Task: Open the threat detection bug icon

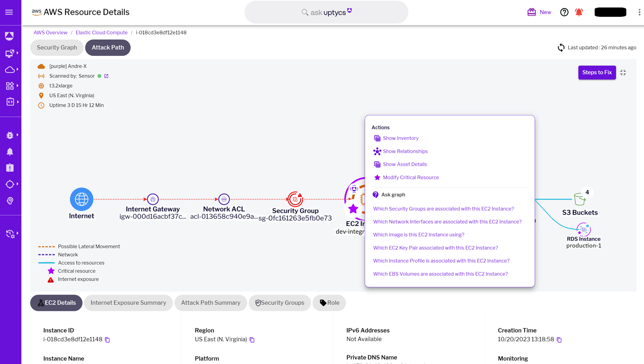Action: [x=10, y=135]
